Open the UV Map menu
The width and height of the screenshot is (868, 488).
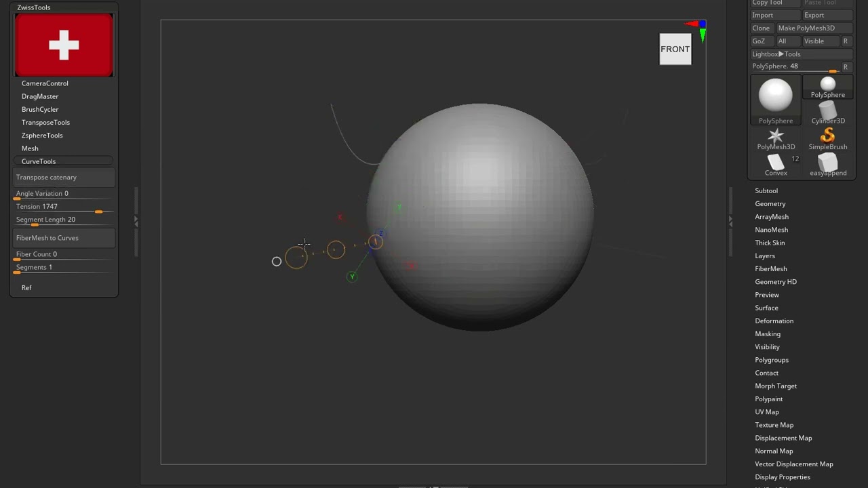pos(767,412)
